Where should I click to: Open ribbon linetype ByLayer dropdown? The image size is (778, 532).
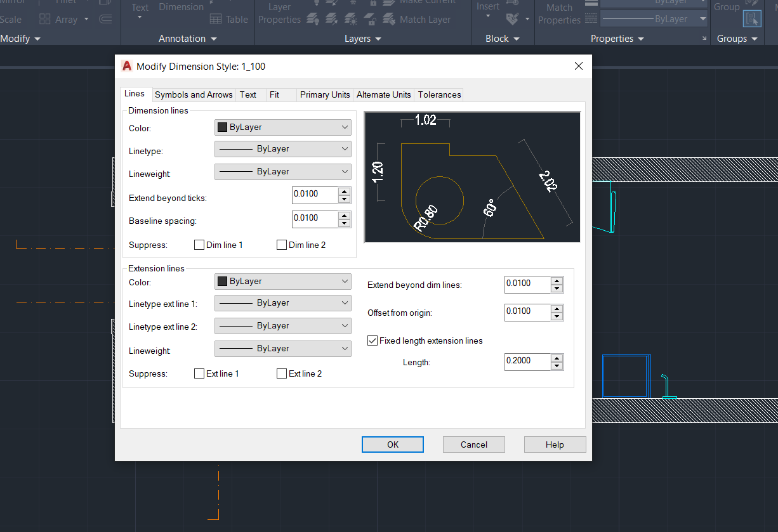[654, 19]
